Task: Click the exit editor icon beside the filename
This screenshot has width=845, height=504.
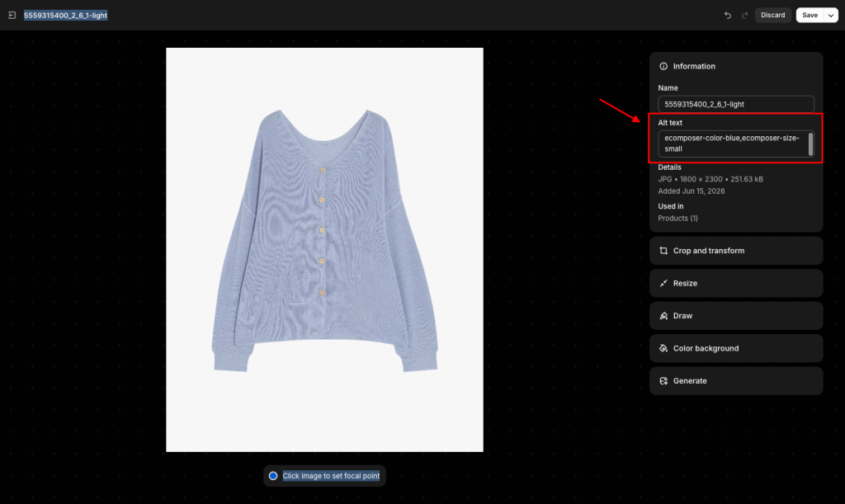Action: tap(12, 16)
